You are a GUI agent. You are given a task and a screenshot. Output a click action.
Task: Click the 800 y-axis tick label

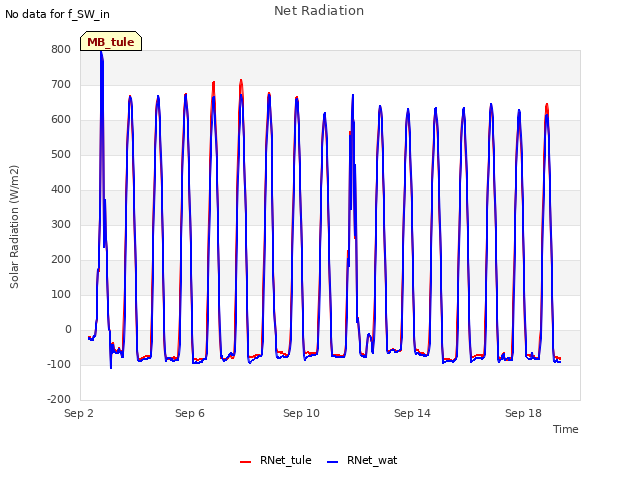click(x=61, y=49)
